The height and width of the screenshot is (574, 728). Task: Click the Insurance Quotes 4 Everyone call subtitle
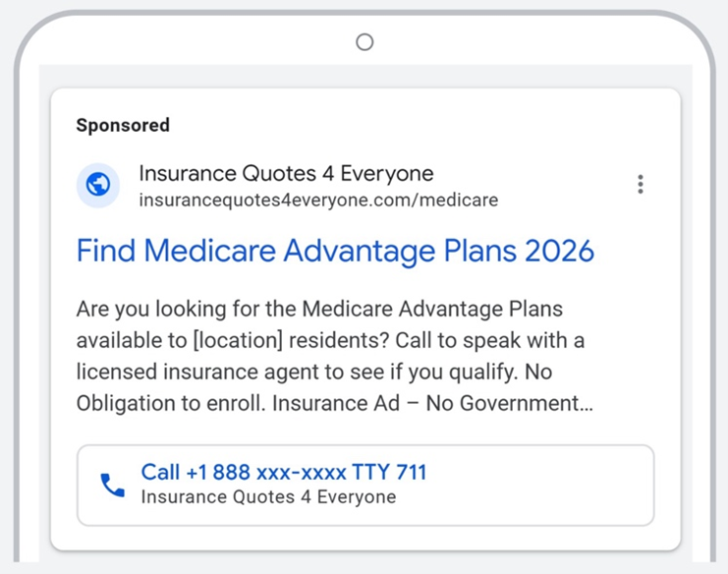coord(268,497)
